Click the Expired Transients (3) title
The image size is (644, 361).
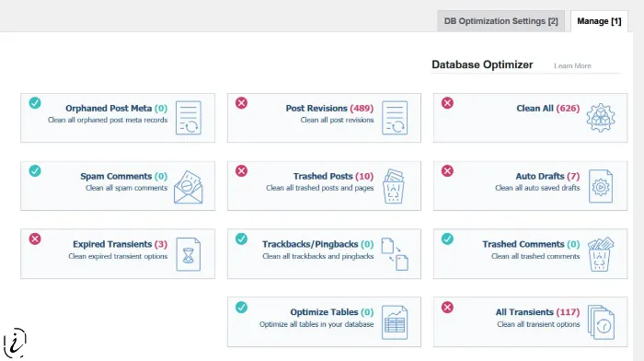click(120, 244)
